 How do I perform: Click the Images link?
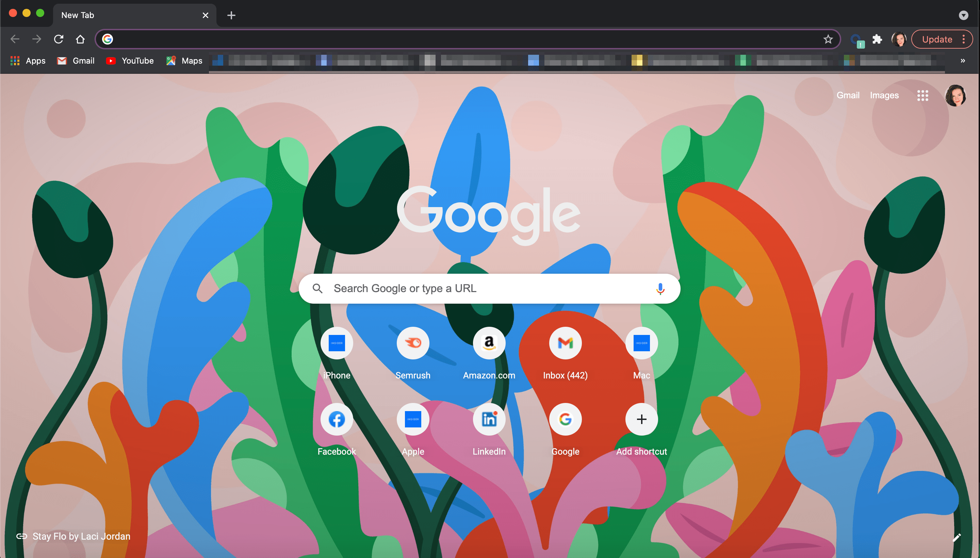(x=884, y=95)
